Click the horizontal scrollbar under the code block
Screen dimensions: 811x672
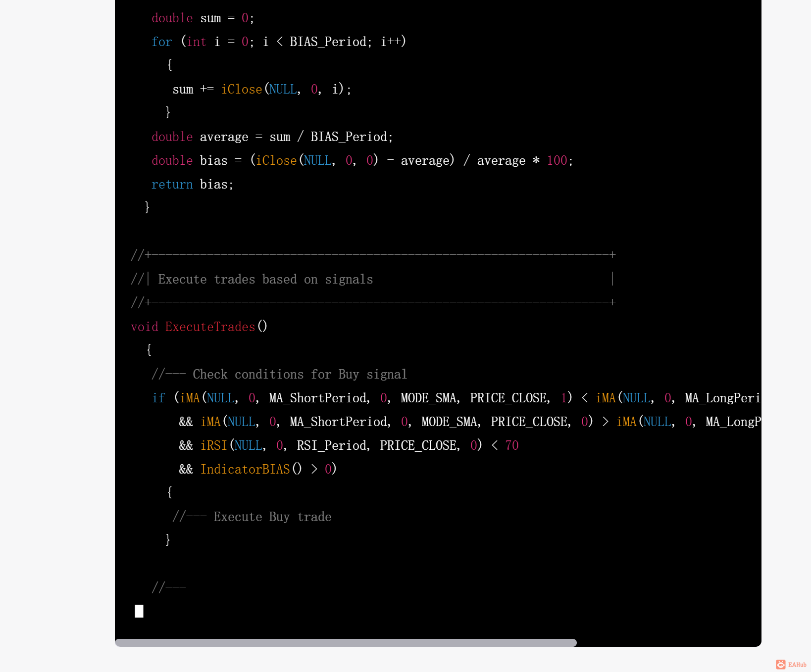tap(346, 642)
